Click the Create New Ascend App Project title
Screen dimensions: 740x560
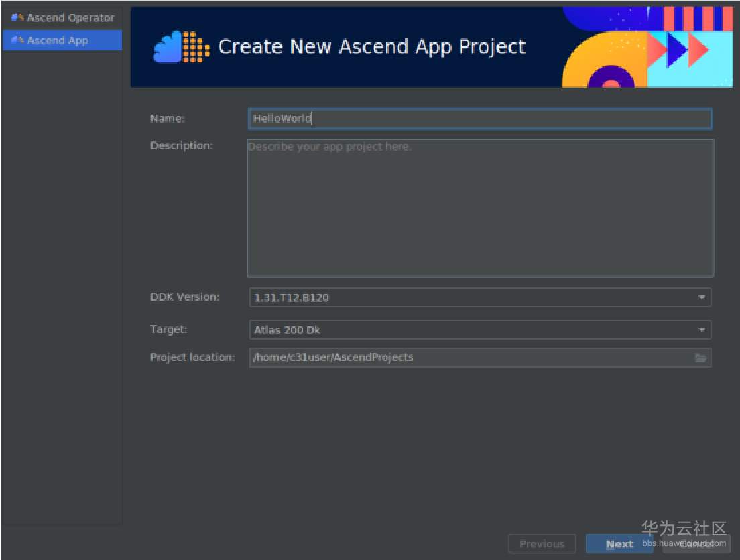[x=372, y=47]
